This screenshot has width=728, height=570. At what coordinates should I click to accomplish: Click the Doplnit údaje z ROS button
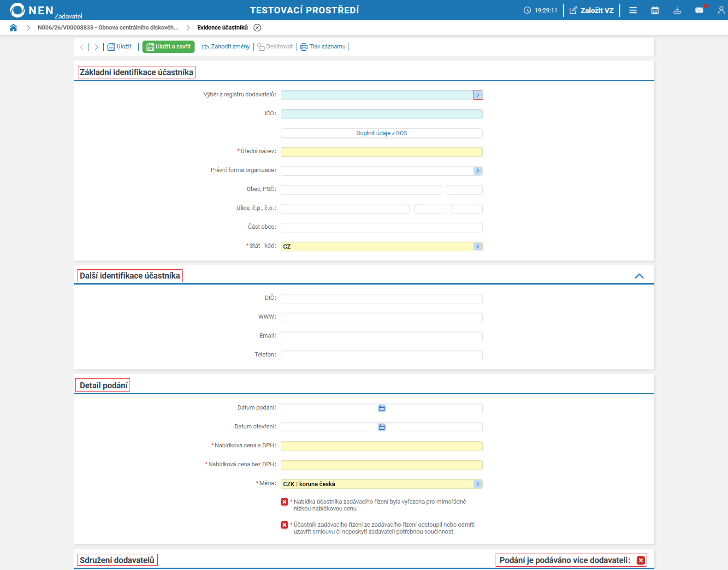click(382, 133)
